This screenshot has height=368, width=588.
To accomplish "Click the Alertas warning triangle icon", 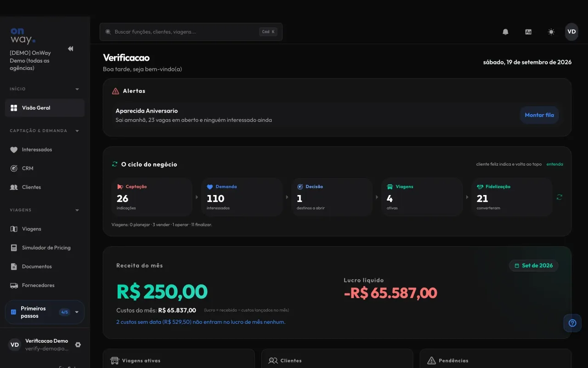I will [x=116, y=91].
